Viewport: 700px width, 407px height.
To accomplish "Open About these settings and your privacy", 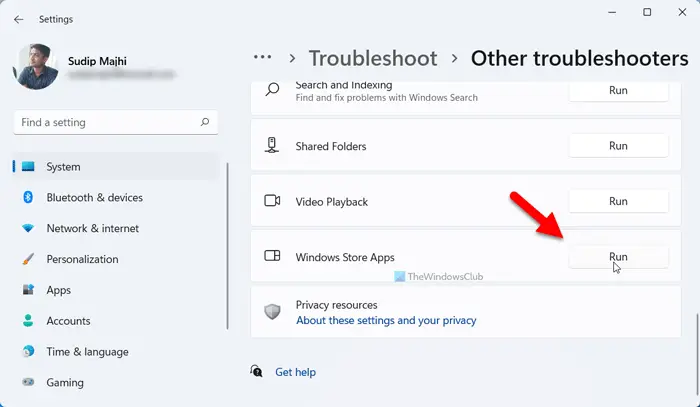I will (x=386, y=320).
